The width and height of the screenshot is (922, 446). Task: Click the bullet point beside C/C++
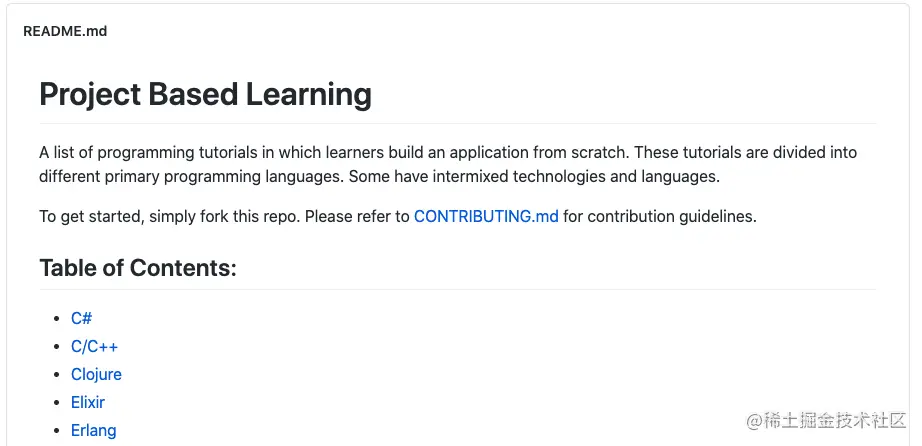pos(57,347)
